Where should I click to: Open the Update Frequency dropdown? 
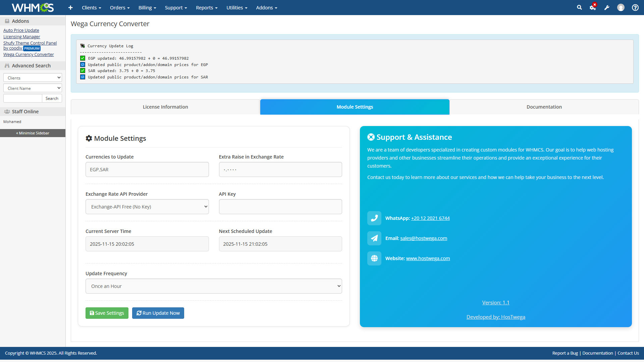point(214,286)
